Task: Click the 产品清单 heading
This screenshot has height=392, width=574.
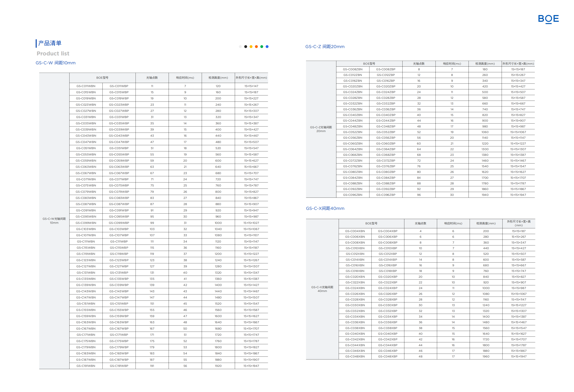Action: [x=50, y=43]
